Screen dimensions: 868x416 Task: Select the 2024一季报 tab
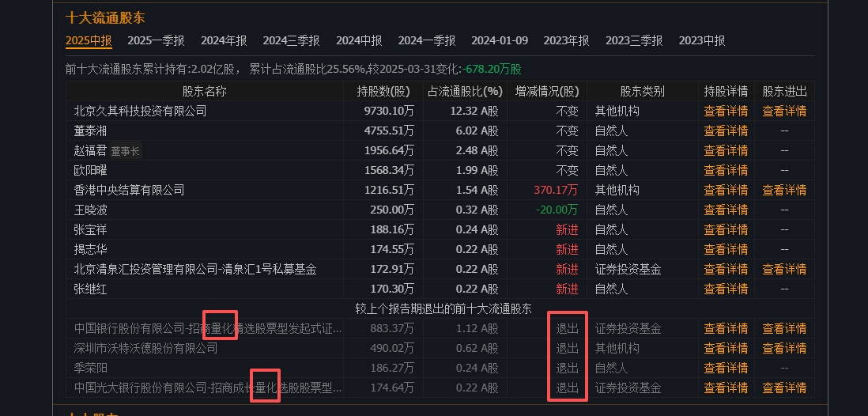pyautogui.click(x=427, y=40)
